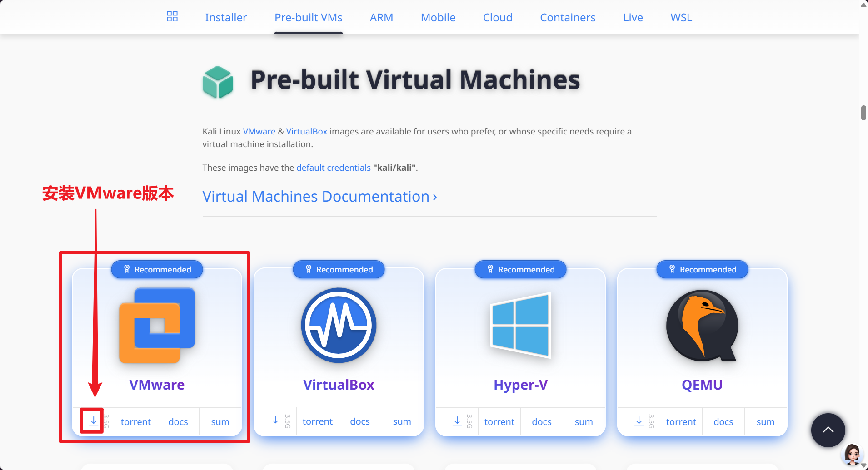
Task: Go to the ARM tab
Action: point(381,17)
